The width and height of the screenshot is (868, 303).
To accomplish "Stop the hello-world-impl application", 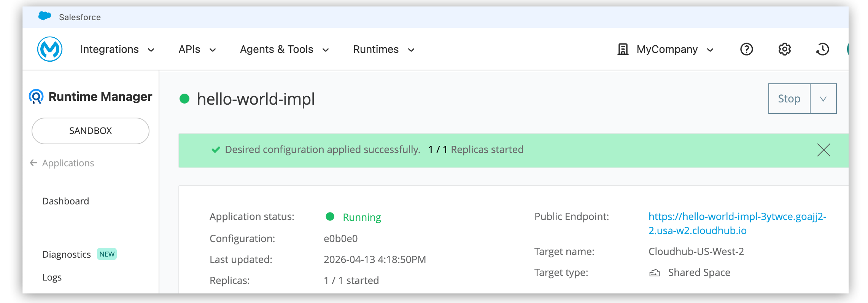I will [789, 99].
